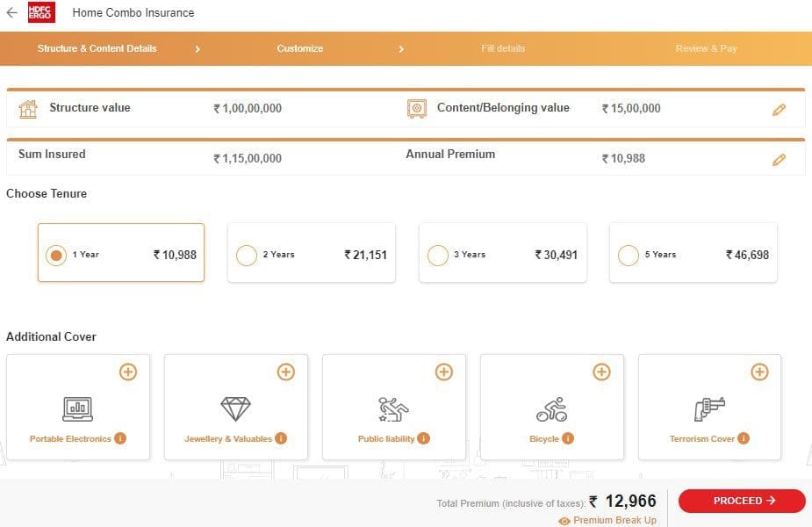This screenshot has height=527, width=812.
Task: Click the eye icon beside Premium Break Up
Action: point(564,521)
